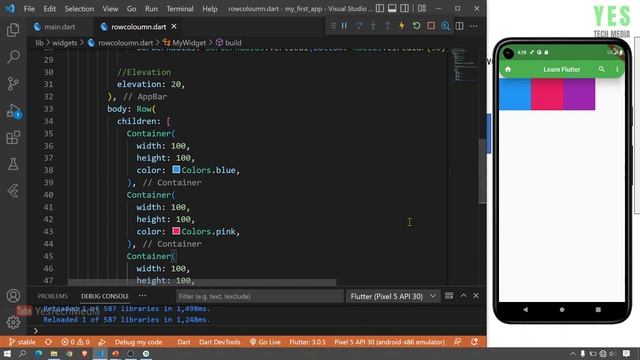Open the widget inspector from debug toolbar
The height and width of the screenshot is (360, 640).
coord(445,26)
